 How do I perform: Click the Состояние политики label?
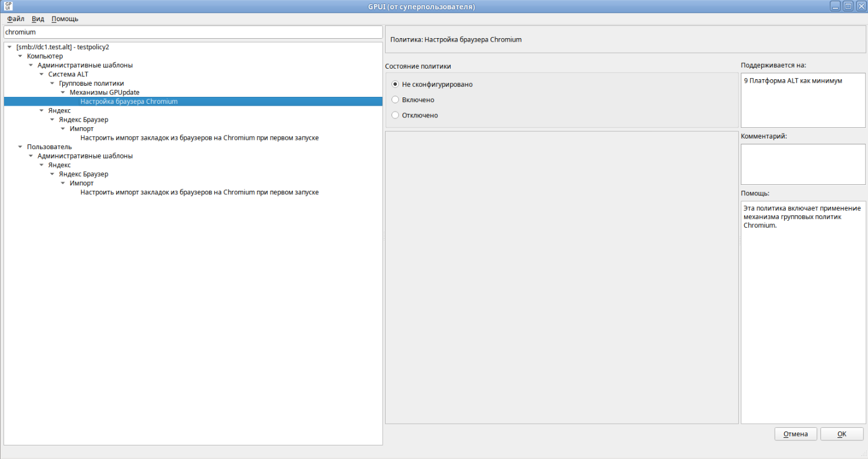click(418, 66)
